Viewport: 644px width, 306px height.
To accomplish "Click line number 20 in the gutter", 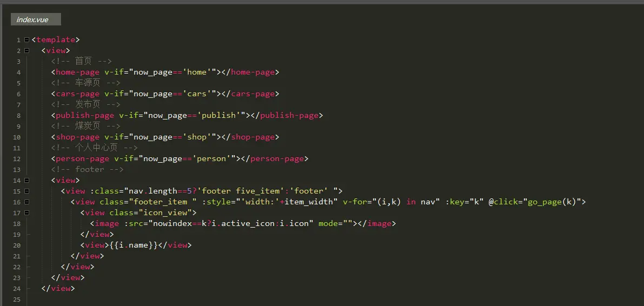I will tap(17, 245).
